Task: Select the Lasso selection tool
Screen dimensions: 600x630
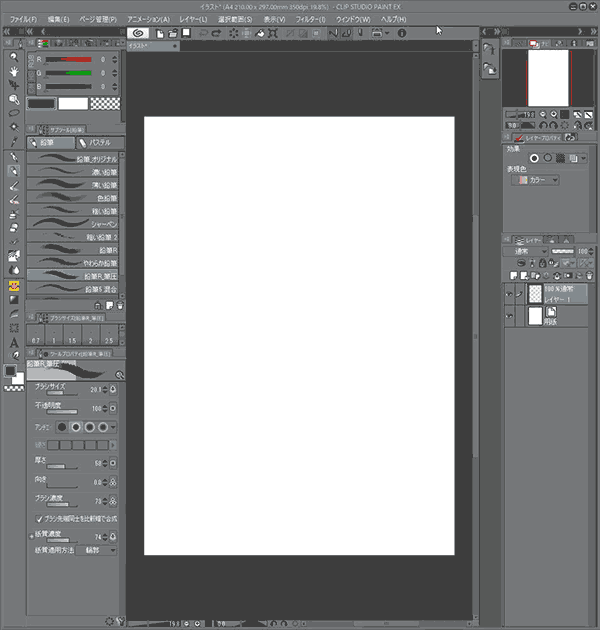Action: (14, 113)
